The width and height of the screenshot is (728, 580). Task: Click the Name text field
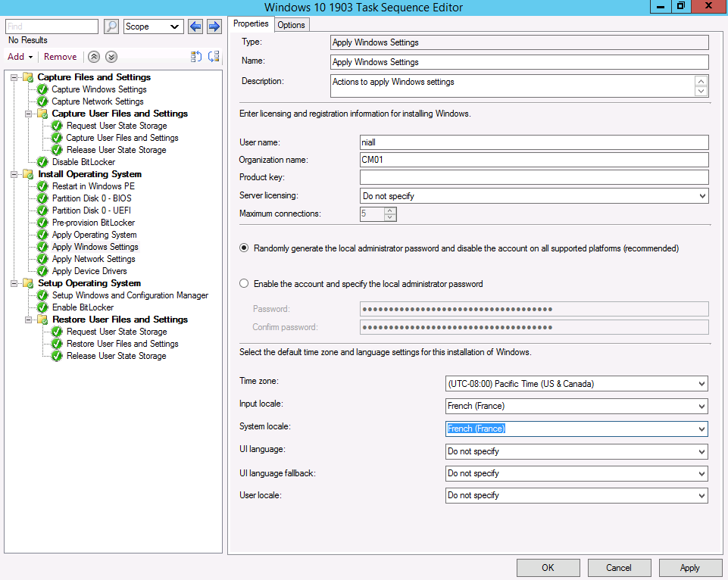tap(520, 62)
